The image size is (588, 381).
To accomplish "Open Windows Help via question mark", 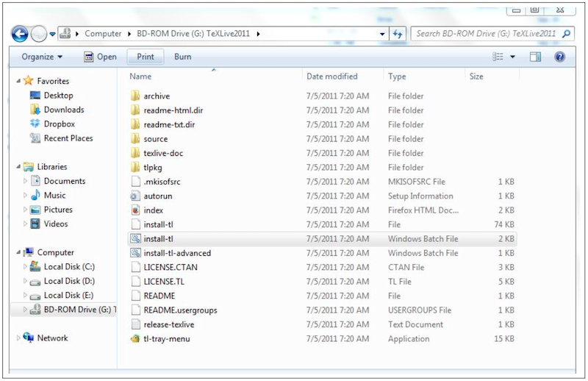I will 559,57.
